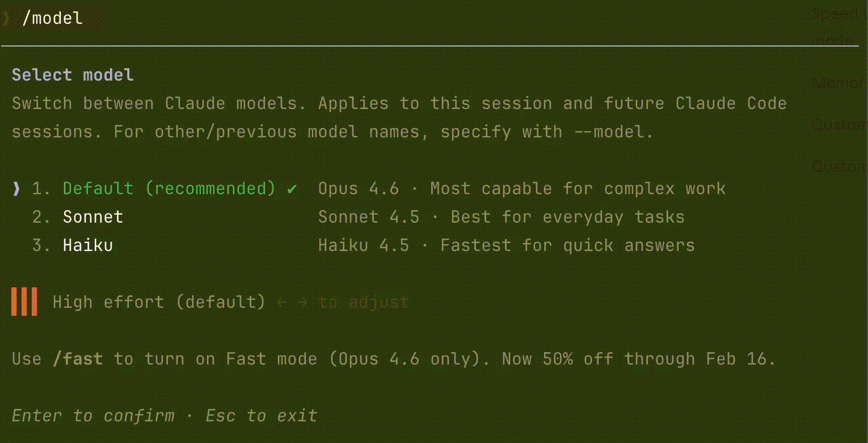The image size is (868, 443).
Task: Click the selection pointer before option 1
Action: point(16,189)
